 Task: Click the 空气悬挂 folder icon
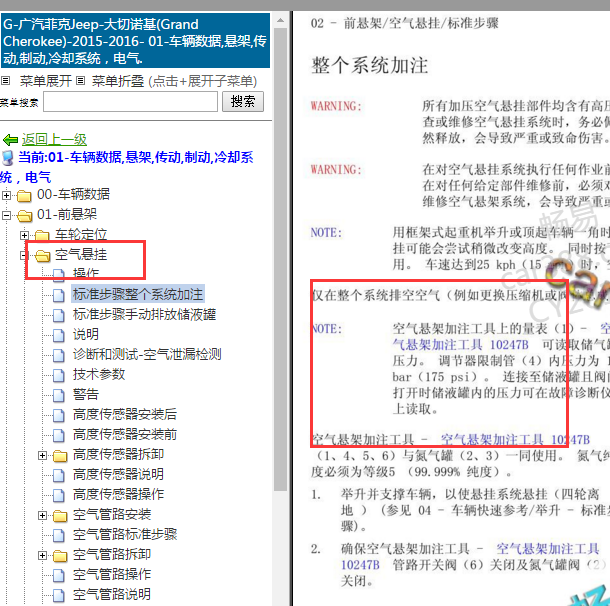(42, 256)
